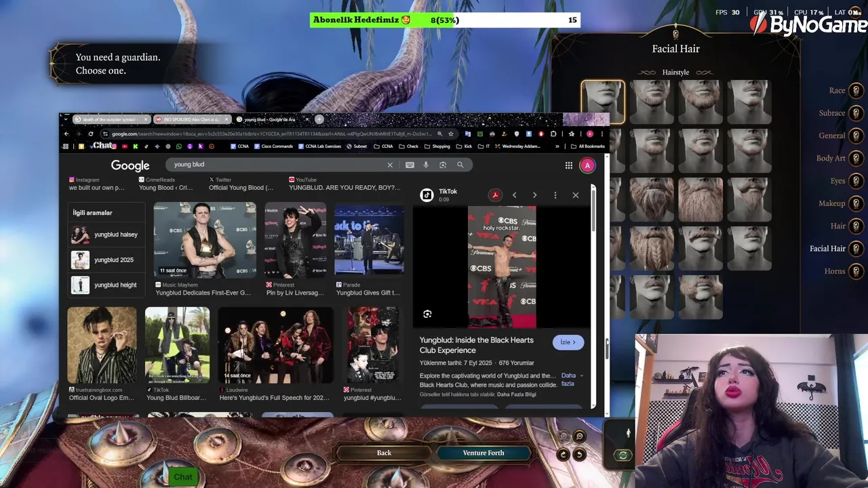Click the Chrome address bar URL
Viewport: 868px width, 488px height.
click(271, 134)
